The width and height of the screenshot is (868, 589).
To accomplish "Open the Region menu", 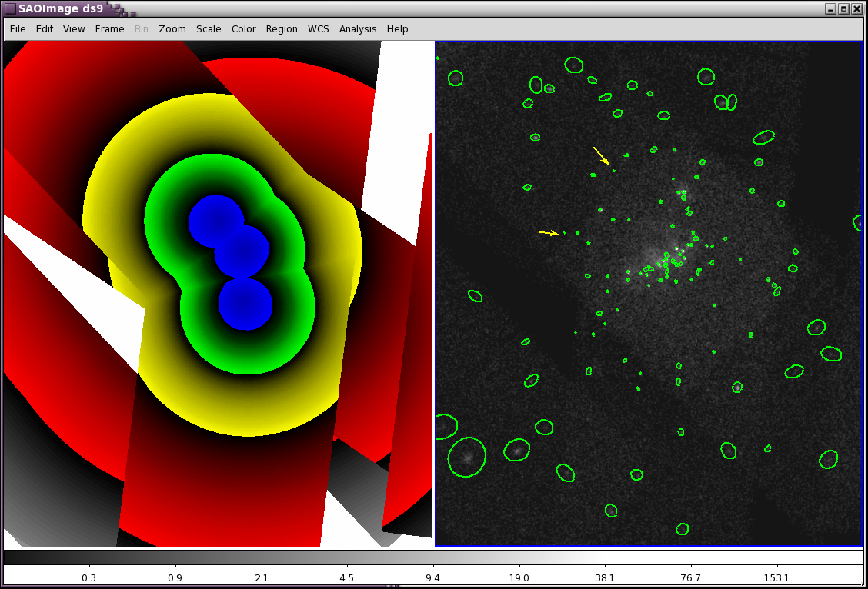I will coord(282,29).
